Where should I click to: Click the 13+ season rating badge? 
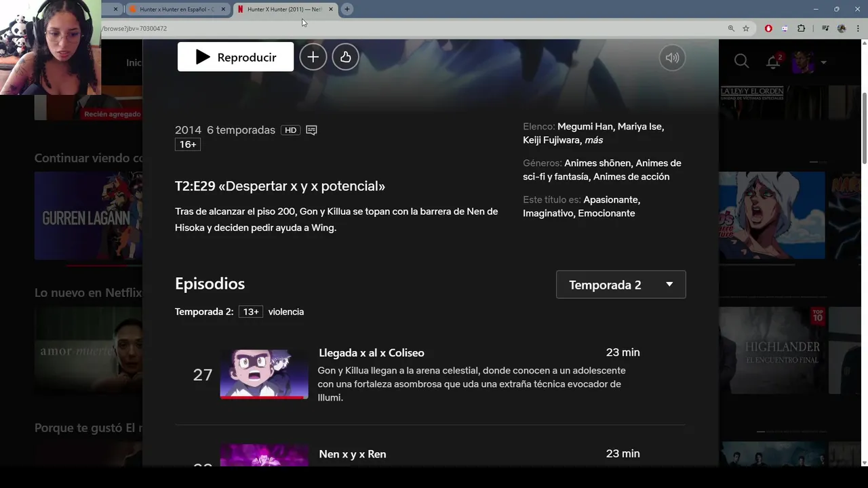tap(251, 312)
